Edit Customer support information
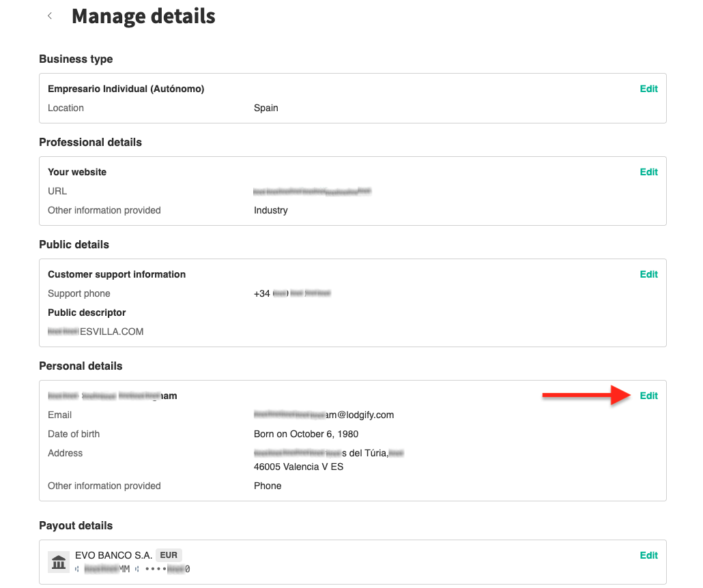 pos(648,274)
